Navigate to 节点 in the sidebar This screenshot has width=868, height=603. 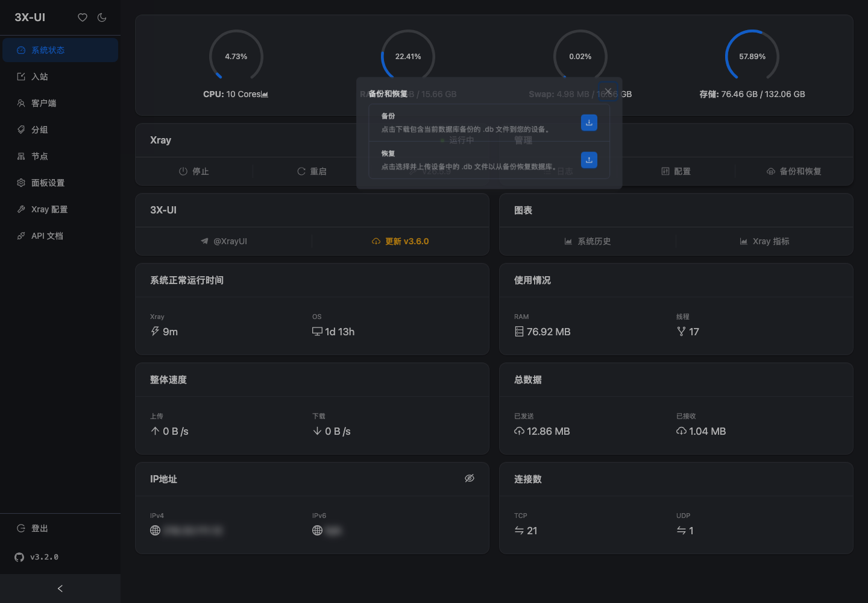pos(60,156)
